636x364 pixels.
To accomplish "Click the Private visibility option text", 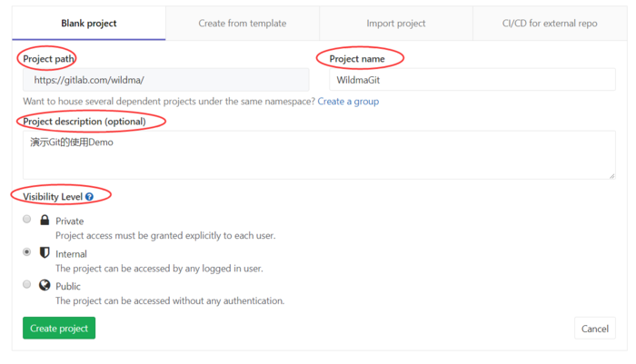I will 69,221.
